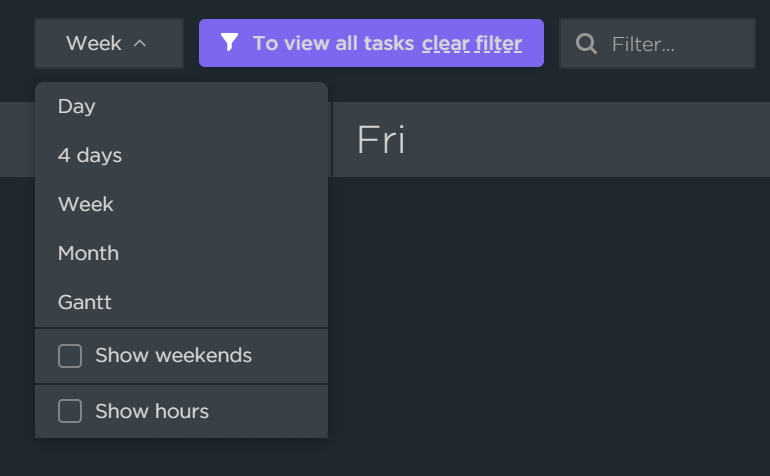Click into the Filter search field
Image resolution: width=770 pixels, height=476 pixels.
670,44
